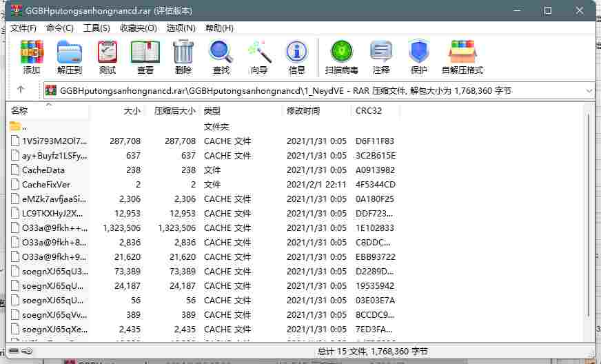Click the size value 1,323,506
This screenshot has width=601, height=364.
point(121,228)
